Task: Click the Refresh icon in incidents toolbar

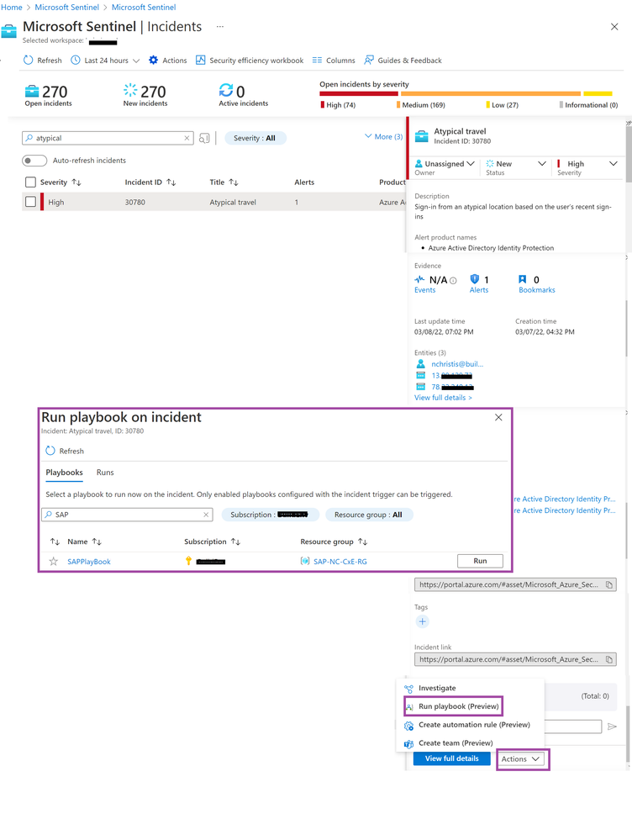Action: (x=29, y=60)
